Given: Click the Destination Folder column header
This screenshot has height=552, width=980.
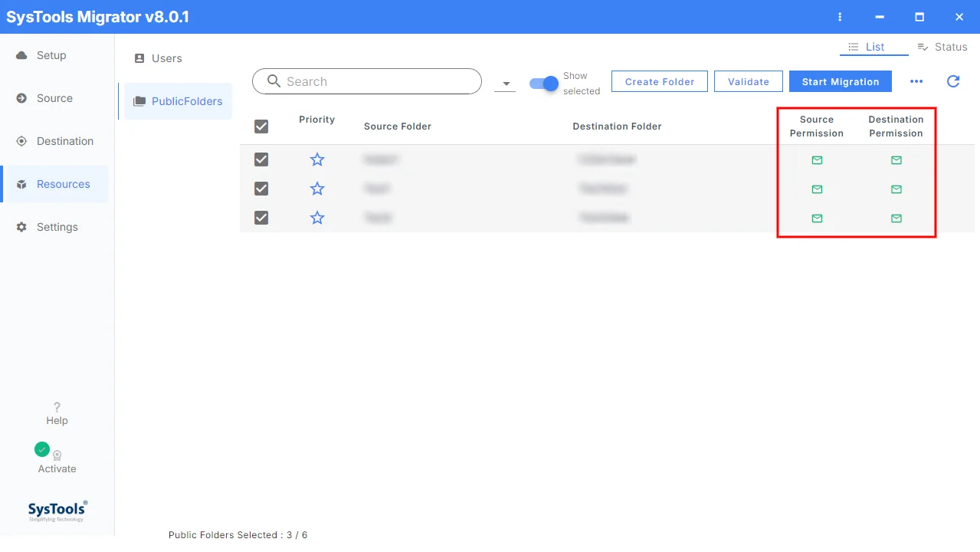Looking at the screenshot, I should (617, 127).
